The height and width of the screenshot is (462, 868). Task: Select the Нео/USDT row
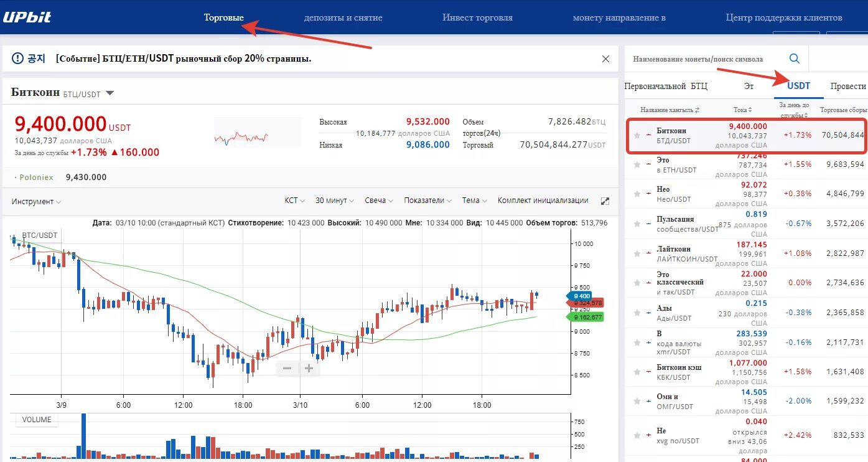coord(747,194)
